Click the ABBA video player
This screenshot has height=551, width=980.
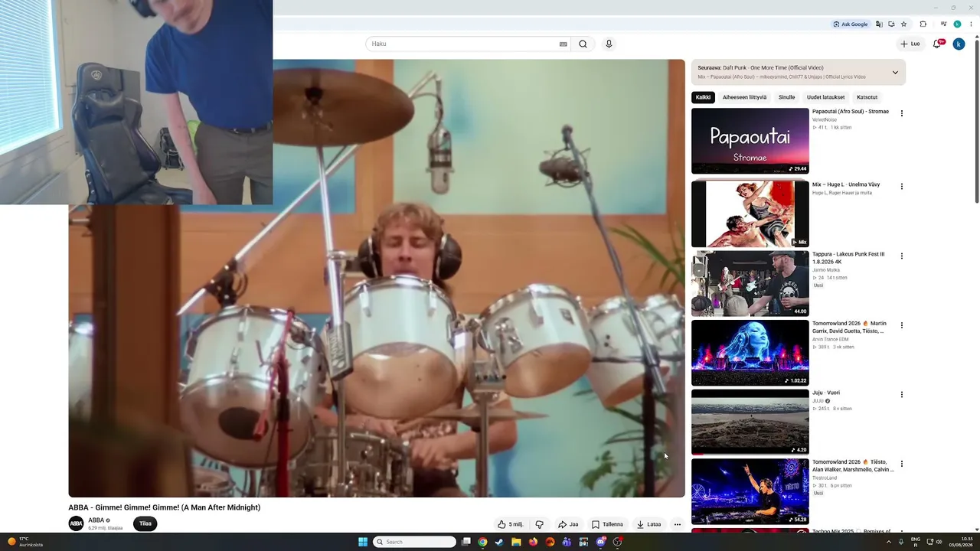click(x=377, y=279)
